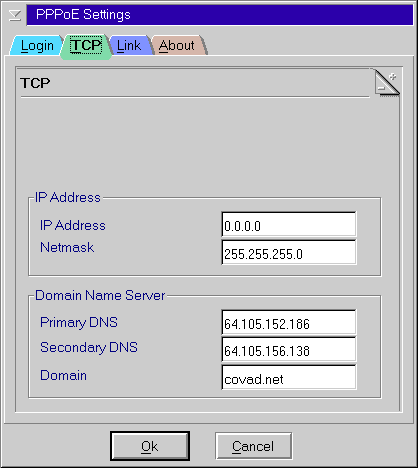This screenshot has width=418, height=468.
Task: Switch to the Login tab
Action: pyautogui.click(x=37, y=45)
